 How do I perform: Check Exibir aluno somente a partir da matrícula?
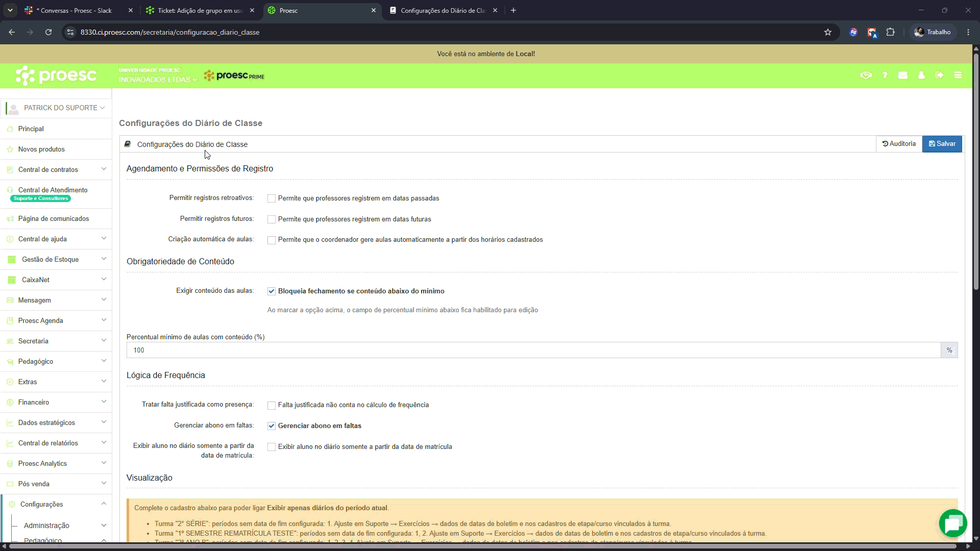tap(272, 447)
